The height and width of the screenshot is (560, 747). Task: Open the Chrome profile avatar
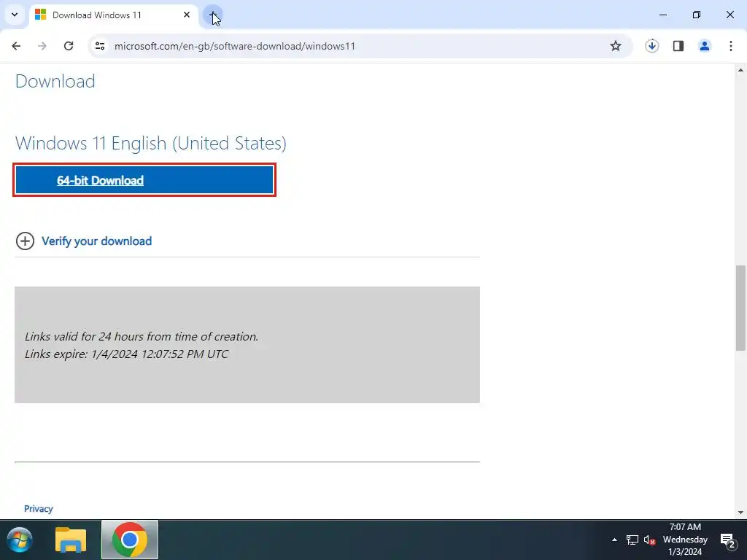[x=705, y=46]
